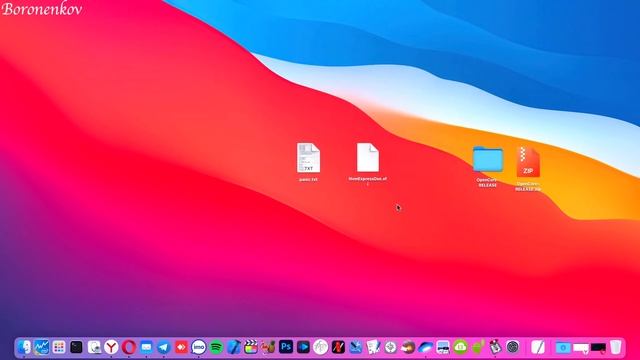640x360 pixels.
Task: Open the AnyDesk red icon
Action: pos(181,347)
